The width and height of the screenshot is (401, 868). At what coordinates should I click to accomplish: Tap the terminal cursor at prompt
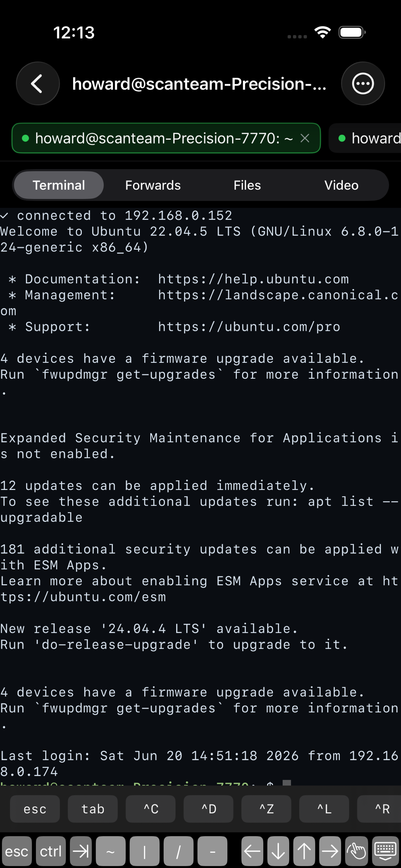tap(286, 782)
